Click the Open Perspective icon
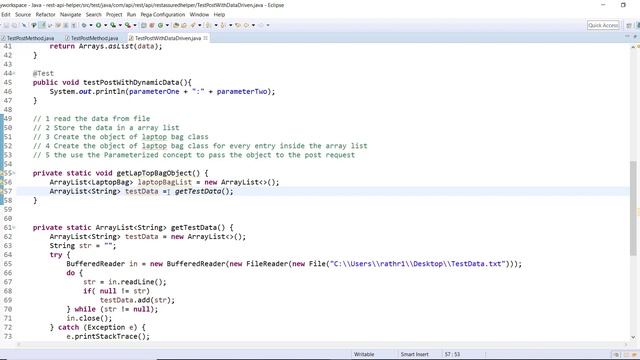Image resolution: width=640 pixels, height=360 pixels. tap(629, 25)
